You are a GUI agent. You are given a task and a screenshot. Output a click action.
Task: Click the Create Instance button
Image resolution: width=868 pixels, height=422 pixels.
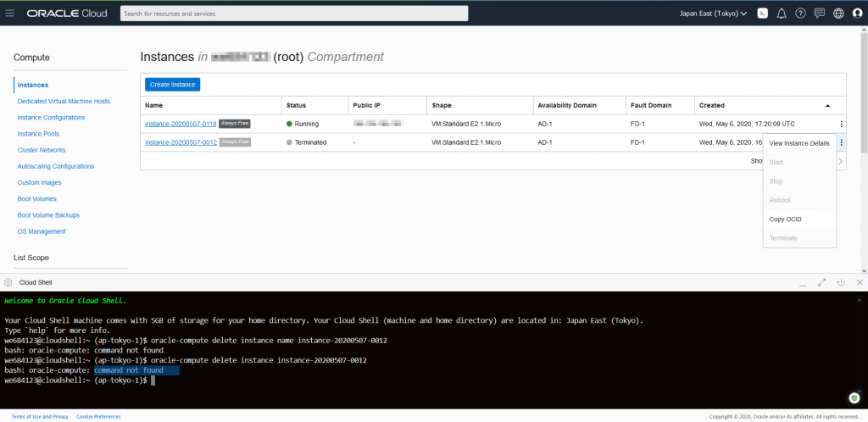pyautogui.click(x=173, y=85)
